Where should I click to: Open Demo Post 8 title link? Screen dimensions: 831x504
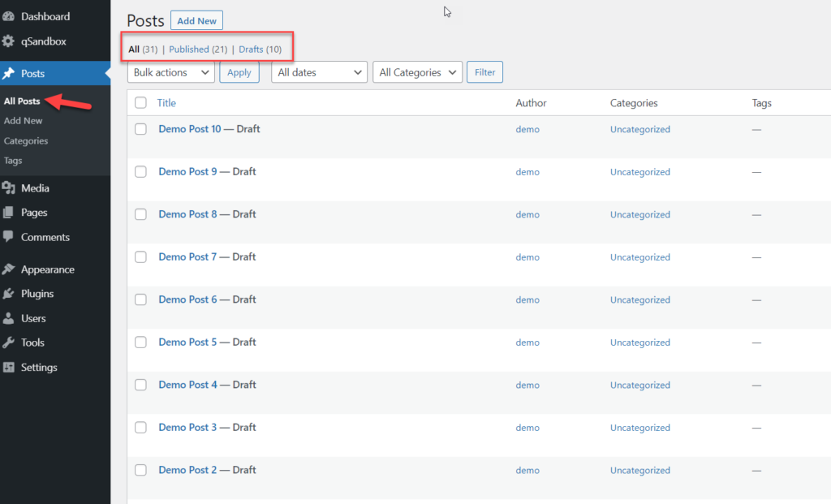pyautogui.click(x=187, y=214)
